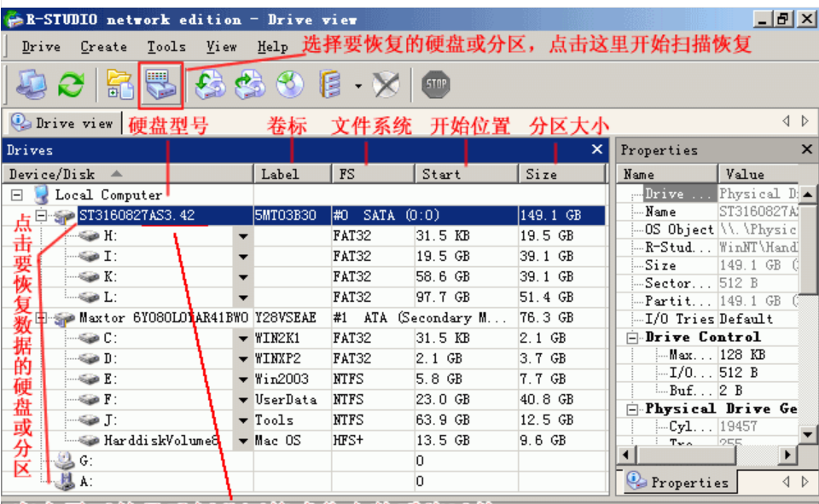The image size is (819, 504).
Task: Click the Create image toolbar icon
Action: [250, 84]
